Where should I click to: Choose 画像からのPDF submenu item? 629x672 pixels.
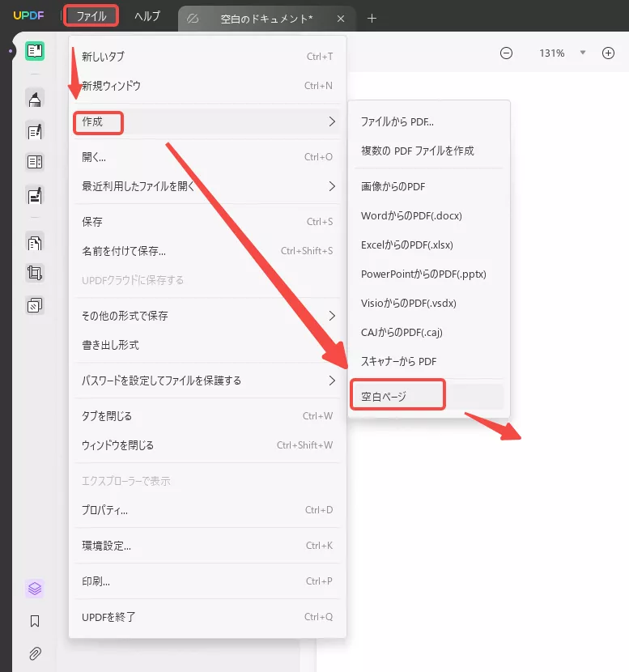[429, 186]
